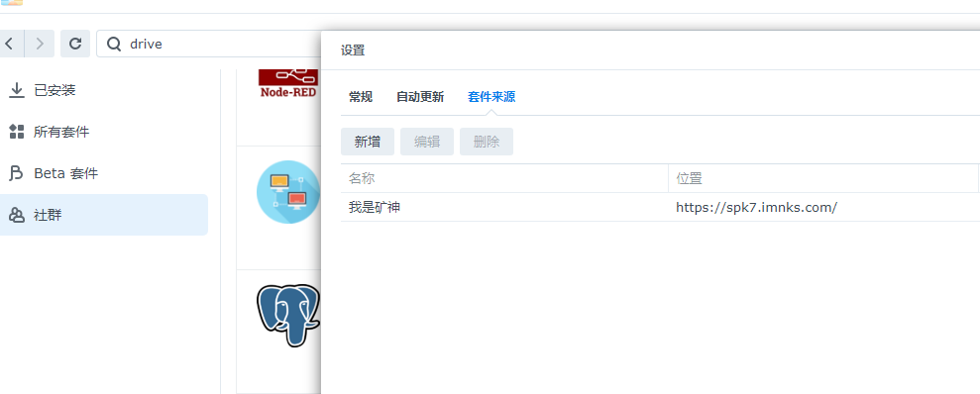Add a new package source with 新增
The image size is (980, 394).
(x=368, y=142)
